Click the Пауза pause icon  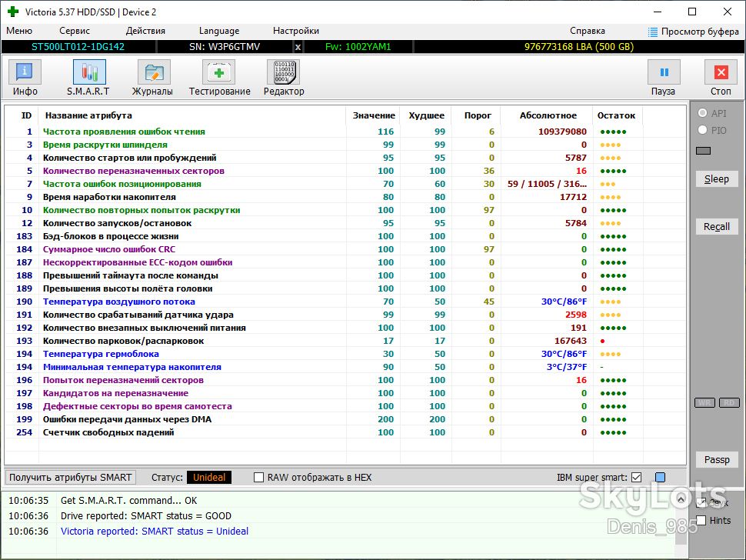(x=664, y=72)
